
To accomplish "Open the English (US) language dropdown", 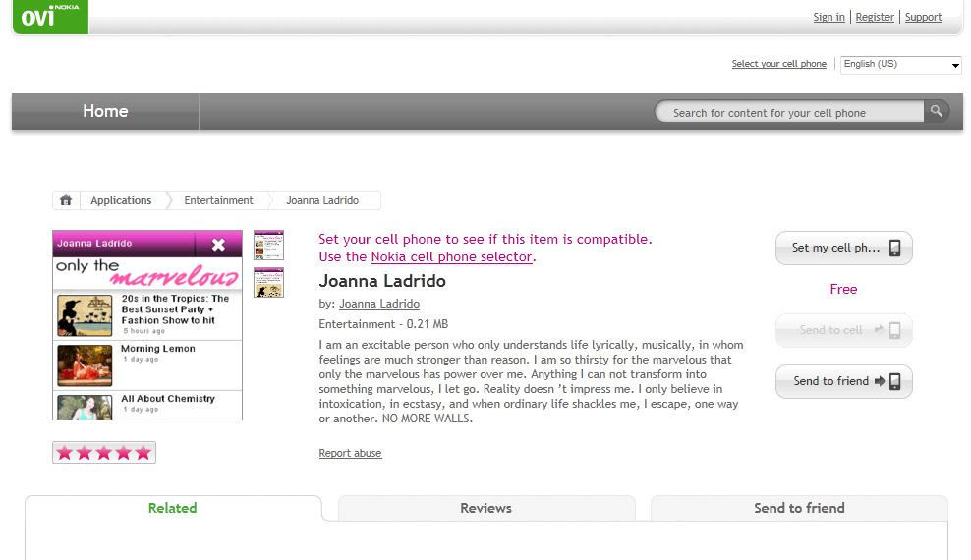I will click(x=900, y=65).
